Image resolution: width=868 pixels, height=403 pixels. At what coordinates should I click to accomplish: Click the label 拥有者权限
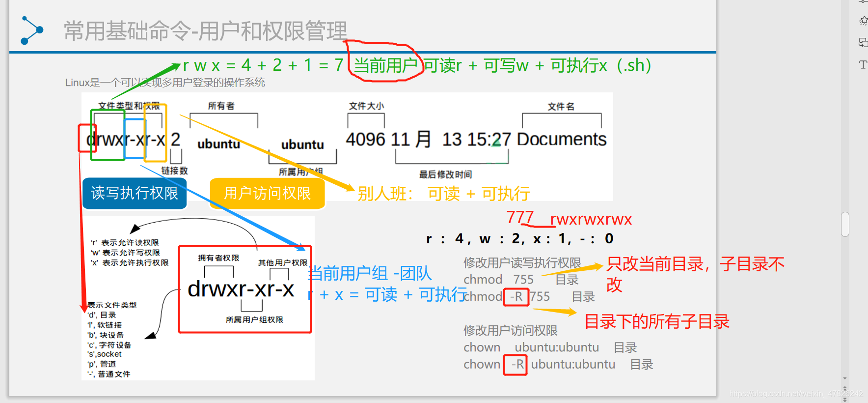(x=218, y=258)
